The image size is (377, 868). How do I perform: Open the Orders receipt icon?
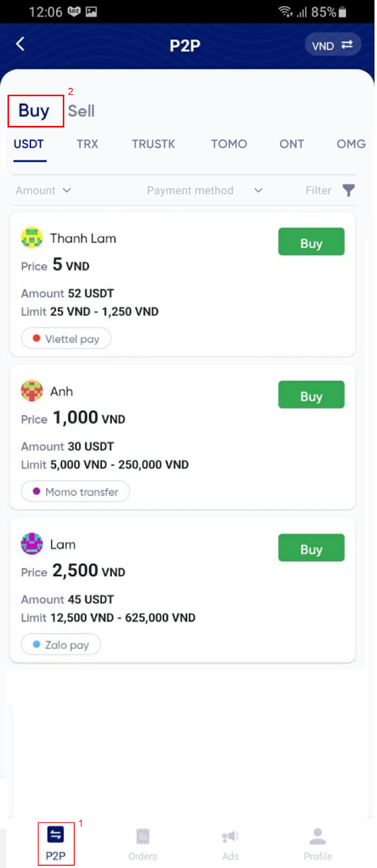tap(143, 837)
